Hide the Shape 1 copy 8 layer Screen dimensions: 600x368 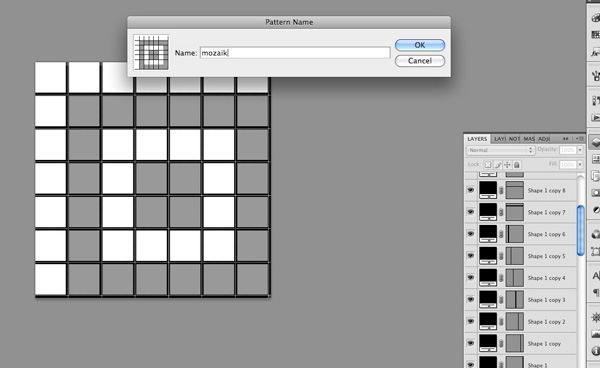click(471, 190)
